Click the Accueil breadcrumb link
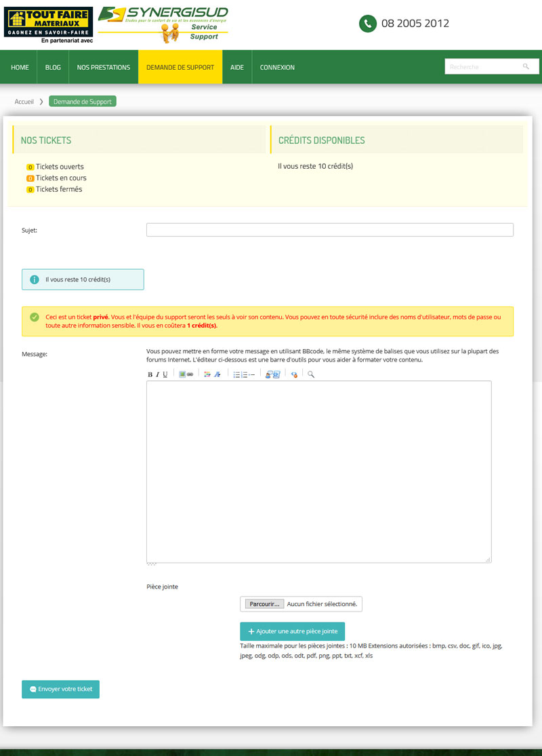The image size is (542, 756). tap(24, 102)
